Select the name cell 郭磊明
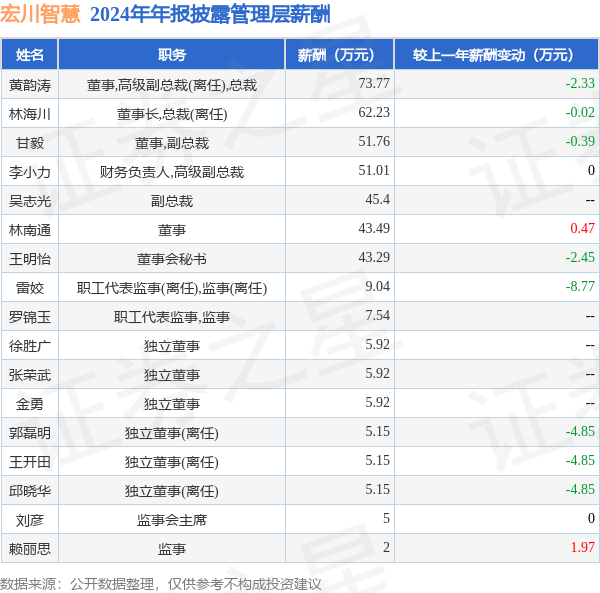600x593 pixels. point(29,433)
